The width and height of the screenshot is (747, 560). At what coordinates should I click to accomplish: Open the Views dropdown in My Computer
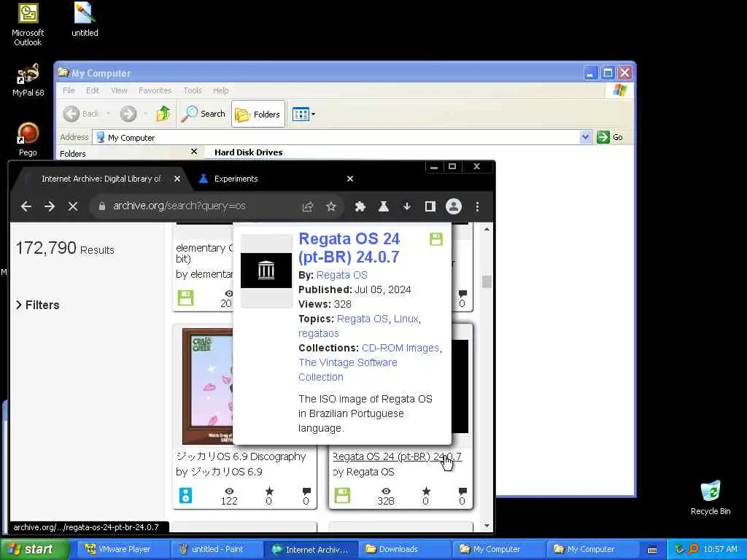point(303,114)
